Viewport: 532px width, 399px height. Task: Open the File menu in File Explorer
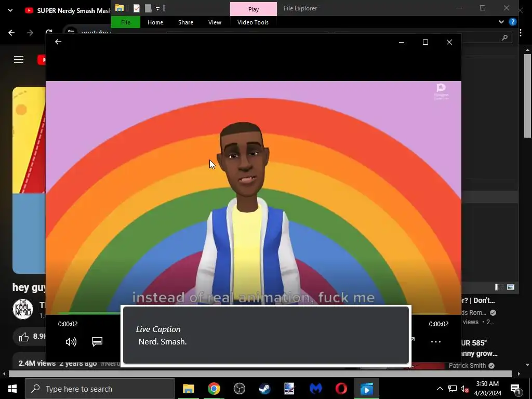(x=126, y=22)
